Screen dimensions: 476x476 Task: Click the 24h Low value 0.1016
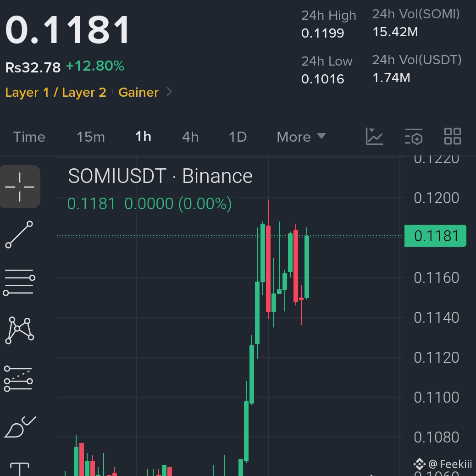[x=323, y=79]
